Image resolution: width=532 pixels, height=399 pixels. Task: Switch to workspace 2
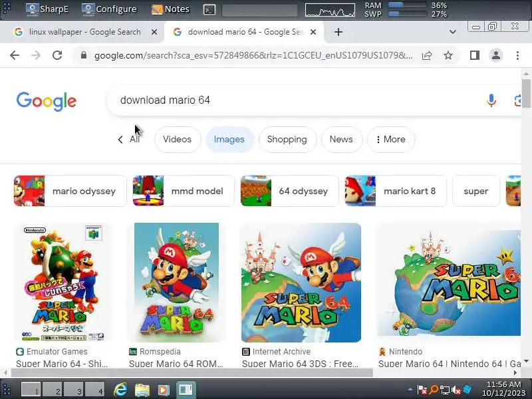point(53,389)
